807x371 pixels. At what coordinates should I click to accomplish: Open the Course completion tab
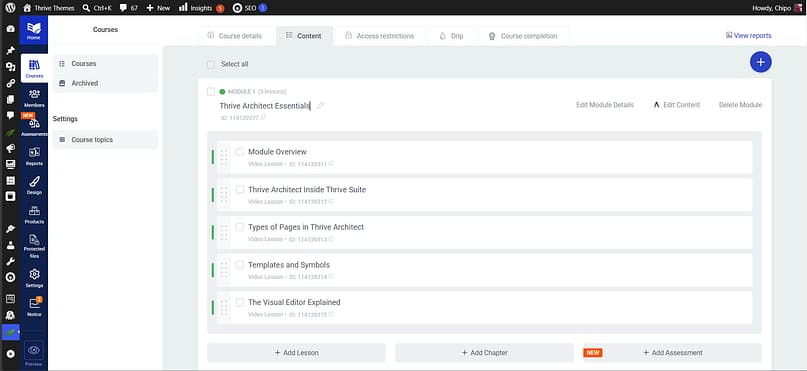point(523,36)
